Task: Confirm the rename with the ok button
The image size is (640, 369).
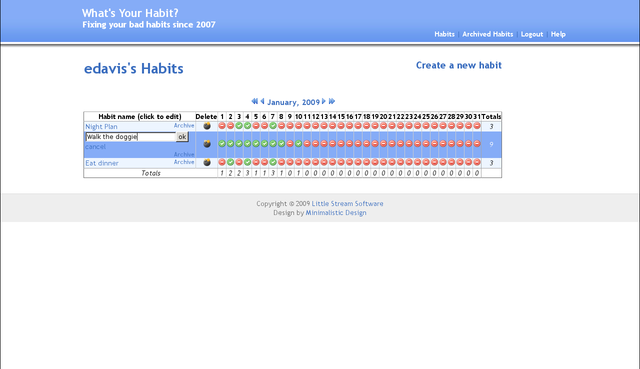Action: coord(182,137)
